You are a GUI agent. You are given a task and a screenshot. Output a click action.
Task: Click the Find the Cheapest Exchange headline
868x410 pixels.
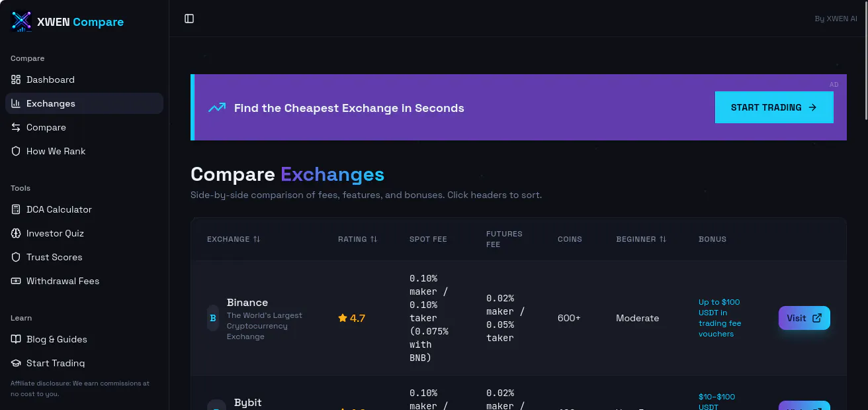coord(349,108)
